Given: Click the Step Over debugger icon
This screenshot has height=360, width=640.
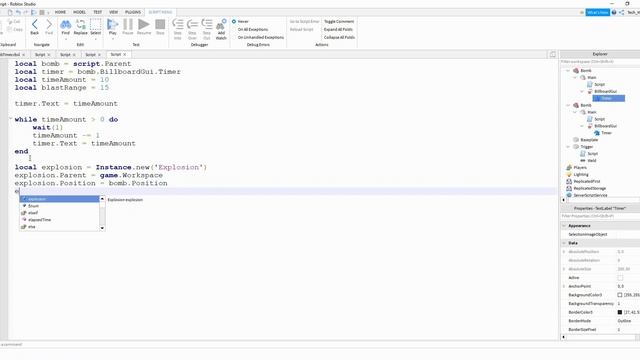Looking at the screenshot, I should point(192,24).
